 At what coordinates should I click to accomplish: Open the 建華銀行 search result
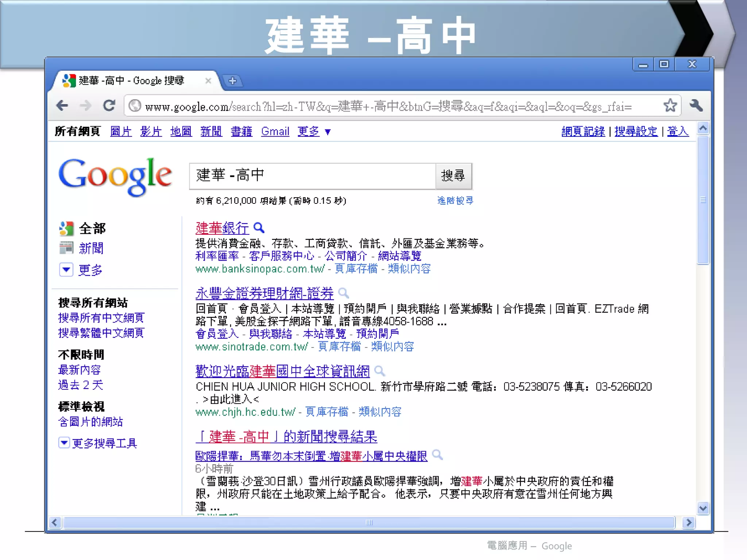click(222, 228)
